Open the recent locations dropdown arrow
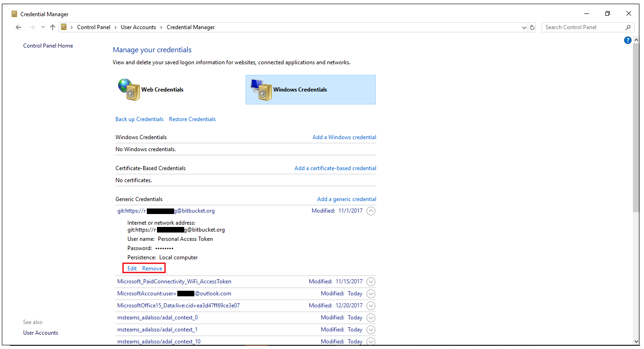The image size is (644, 349). coord(43,27)
